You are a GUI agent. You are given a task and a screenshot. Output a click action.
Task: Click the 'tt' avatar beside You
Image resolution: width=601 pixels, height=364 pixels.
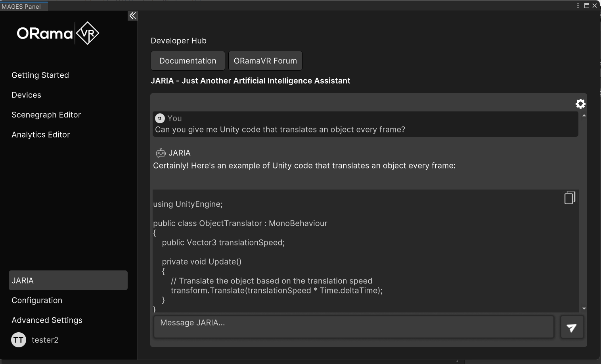[160, 118]
